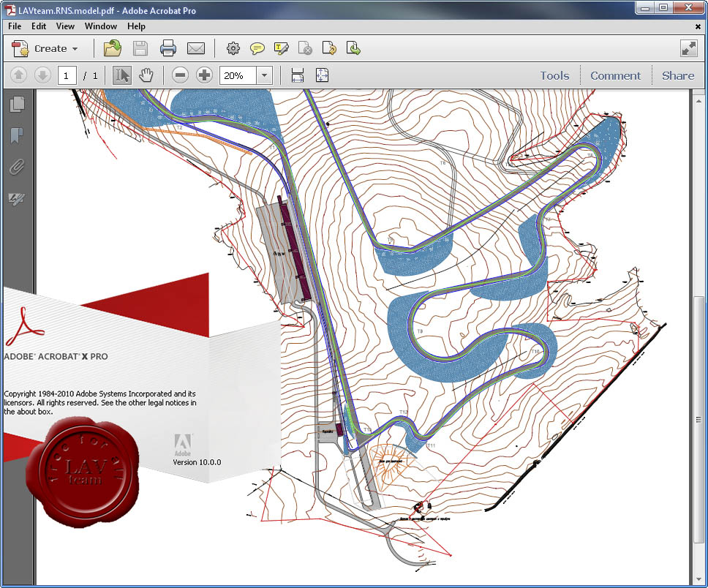This screenshot has width=708, height=588.
Task: Click the scrollbar up arrow
Action: pos(698,100)
